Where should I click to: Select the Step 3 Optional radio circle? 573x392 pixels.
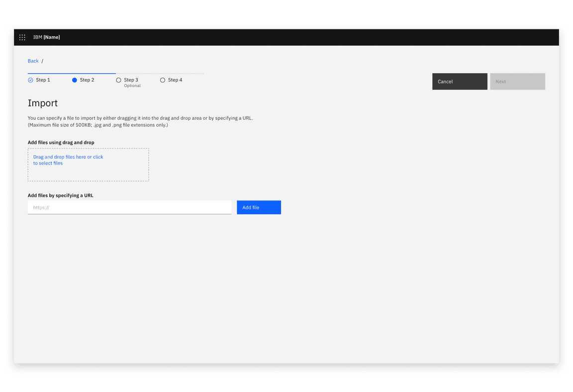click(x=118, y=80)
